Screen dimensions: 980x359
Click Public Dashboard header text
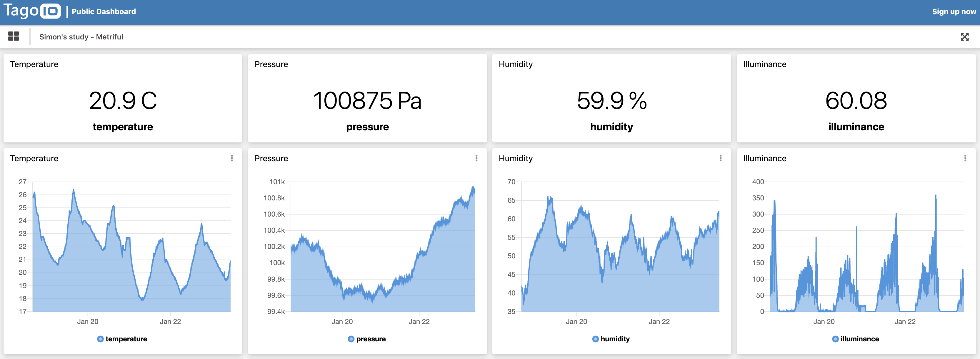(104, 11)
